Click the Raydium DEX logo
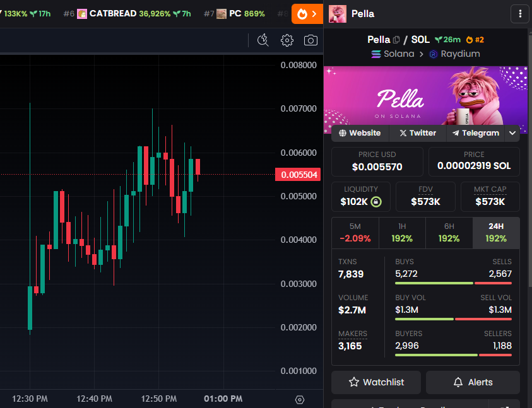 pyautogui.click(x=434, y=54)
